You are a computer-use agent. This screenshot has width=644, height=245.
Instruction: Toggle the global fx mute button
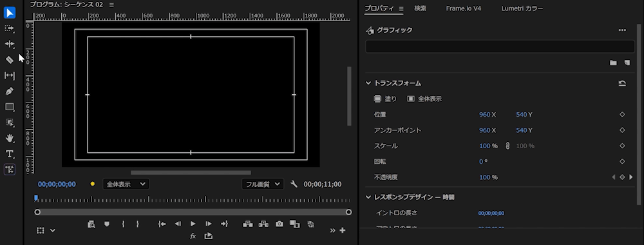pos(193,236)
